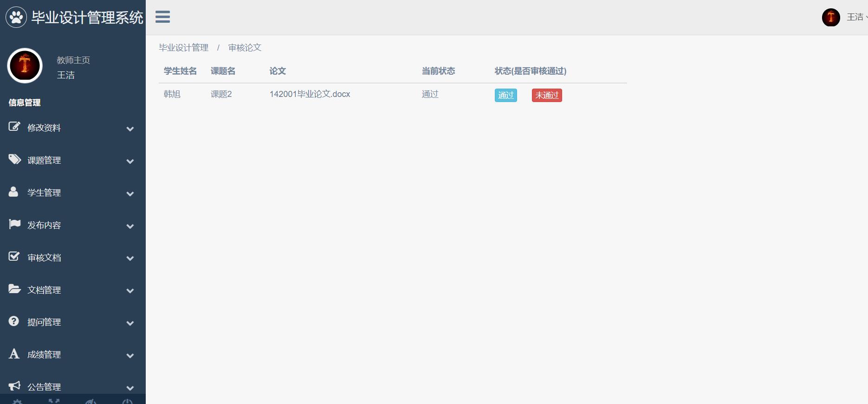Click the 毕业设计管理系统 title
The image size is (868, 404).
tap(87, 18)
